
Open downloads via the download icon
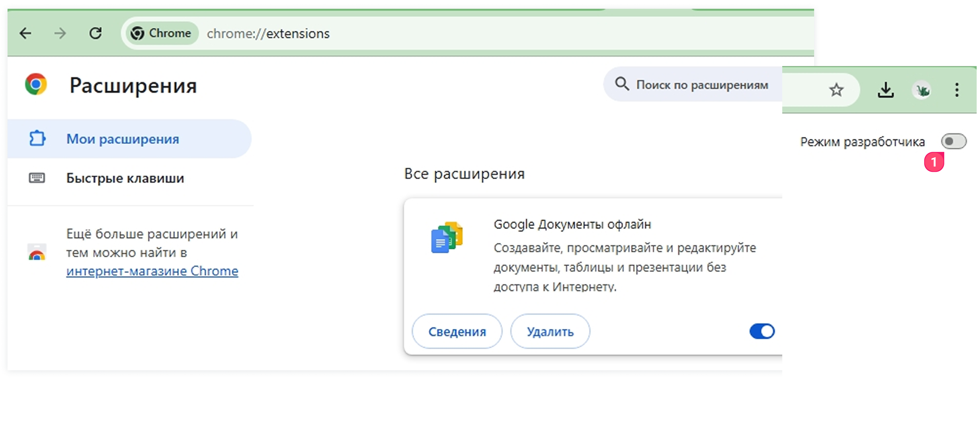pos(886,90)
